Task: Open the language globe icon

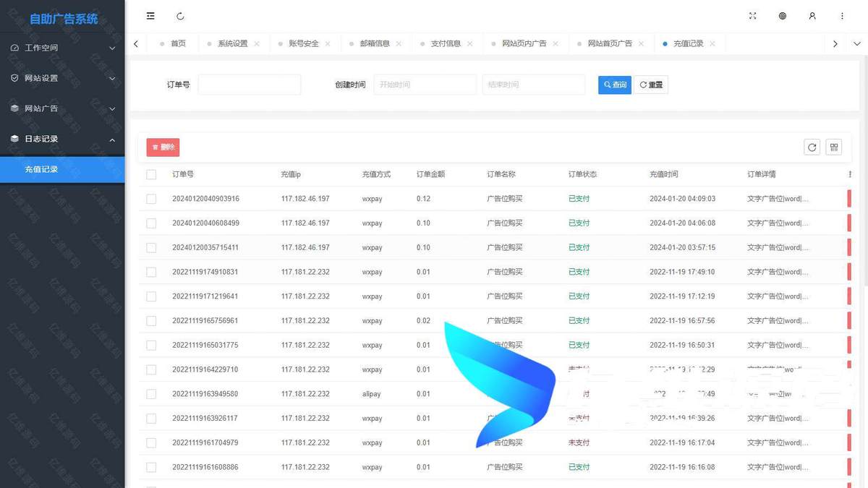Action: [x=783, y=16]
